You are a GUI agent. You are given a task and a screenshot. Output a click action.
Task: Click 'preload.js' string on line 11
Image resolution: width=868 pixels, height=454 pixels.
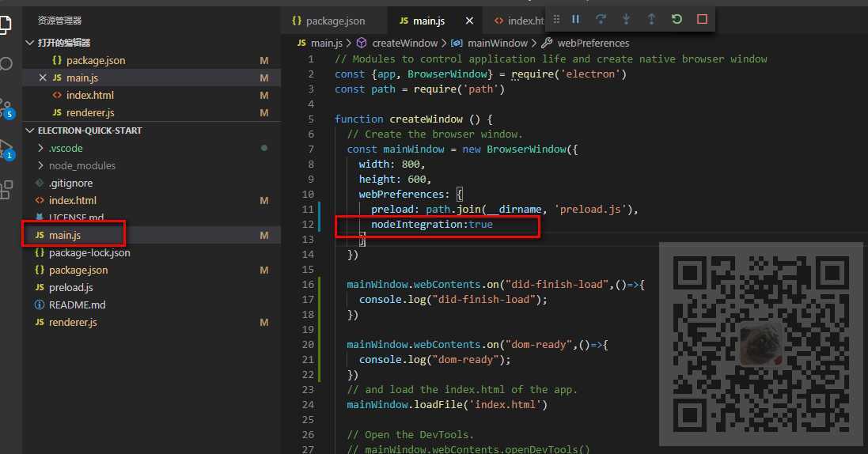click(x=590, y=210)
